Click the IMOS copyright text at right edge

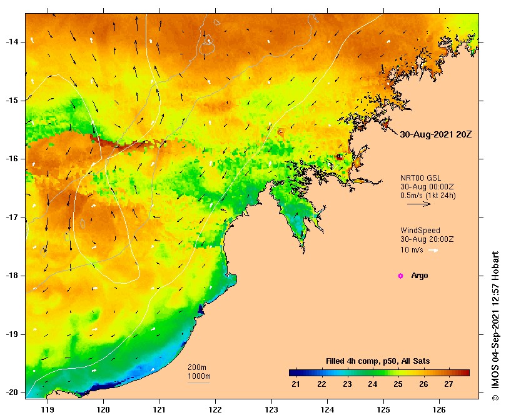(495, 326)
